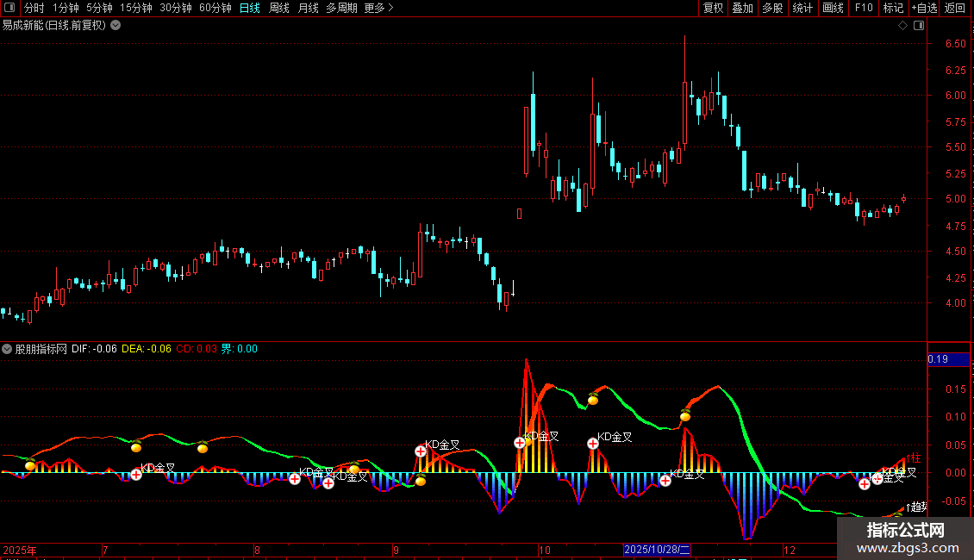Open the 画线 drawing tools
Screen dimensions: 974x560
pos(833,9)
